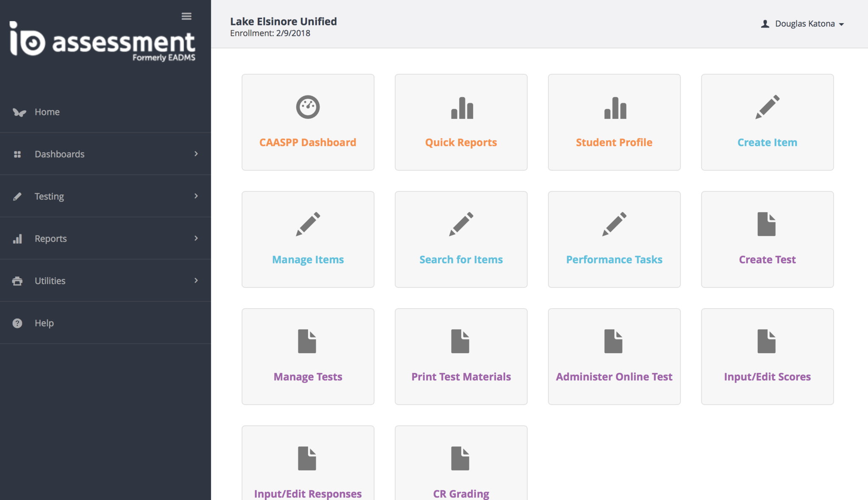Click the CAASPP Dashboard gauge icon
The width and height of the screenshot is (868, 500).
(308, 107)
